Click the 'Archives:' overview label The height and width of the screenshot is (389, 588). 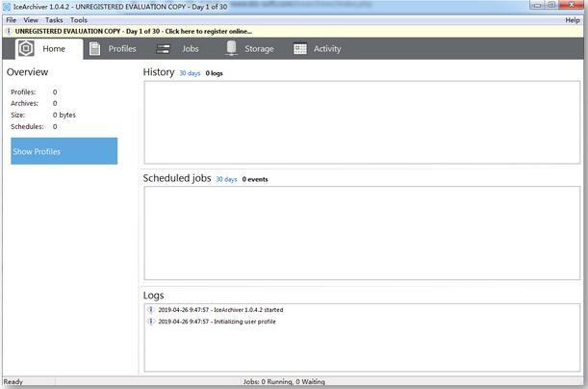[x=24, y=103]
